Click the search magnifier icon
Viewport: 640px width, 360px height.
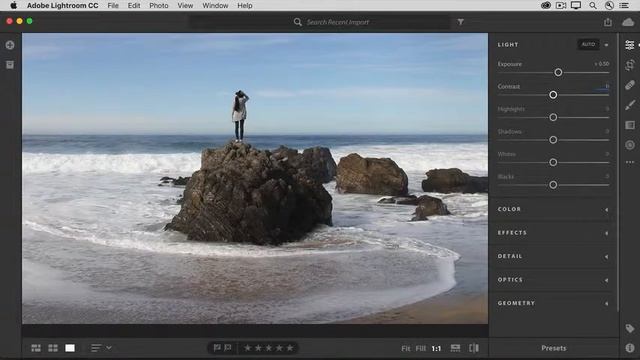click(x=298, y=22)
